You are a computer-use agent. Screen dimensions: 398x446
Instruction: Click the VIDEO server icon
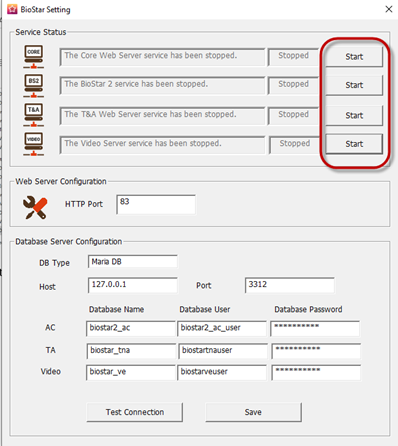point(34,144)
